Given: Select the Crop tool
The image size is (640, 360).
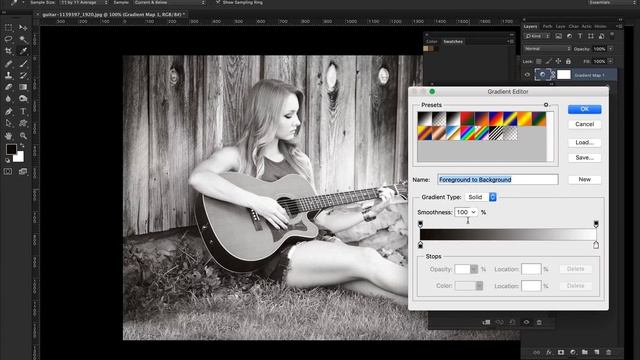Looking at the screenshot, I should click(x=9, y=51).
